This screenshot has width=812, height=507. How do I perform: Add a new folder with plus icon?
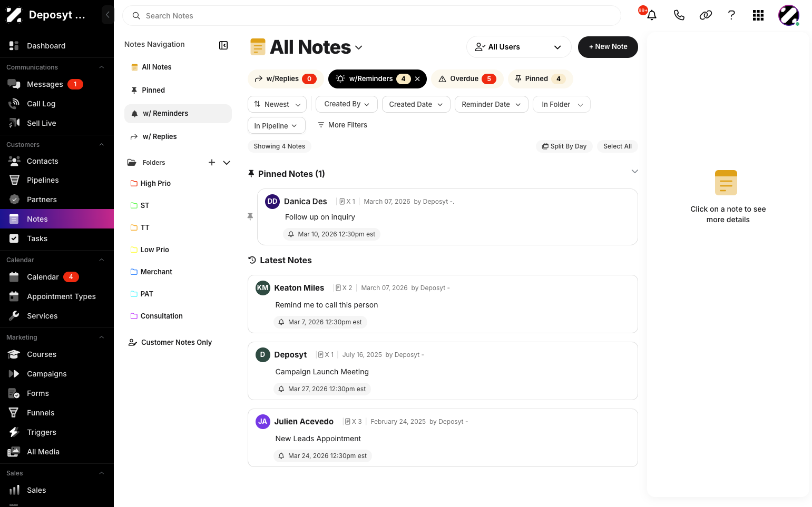tap(212, 163)
